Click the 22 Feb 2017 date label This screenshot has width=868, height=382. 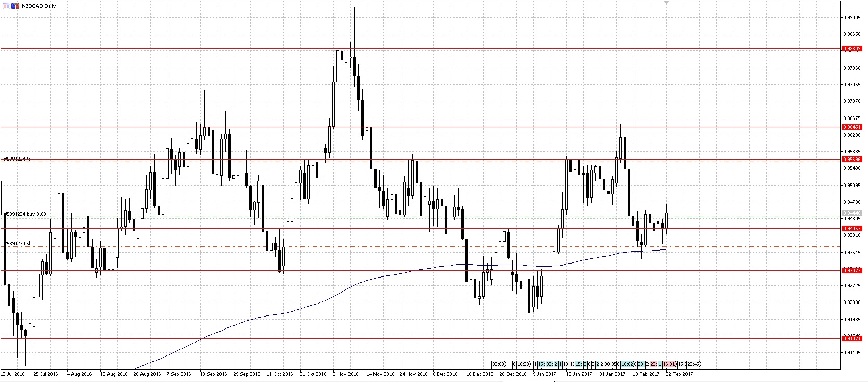point(679,374)
